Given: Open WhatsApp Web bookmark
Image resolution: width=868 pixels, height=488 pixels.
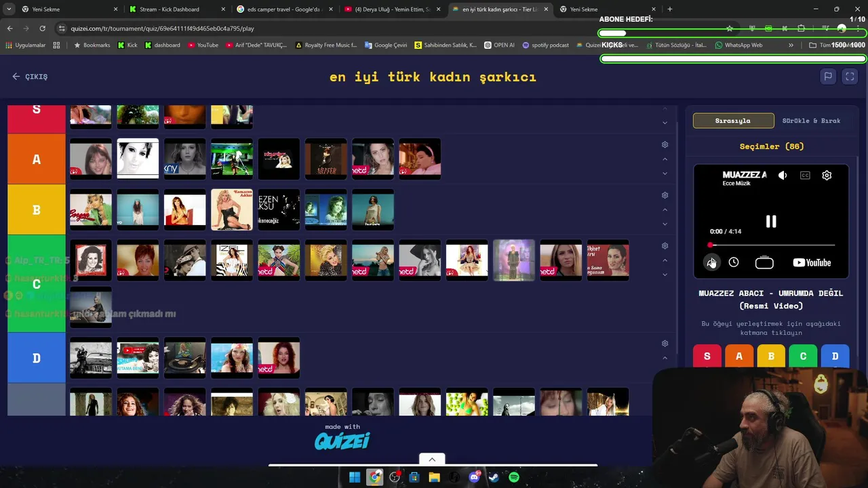Looking at the screenshot, I should [738, 45].
